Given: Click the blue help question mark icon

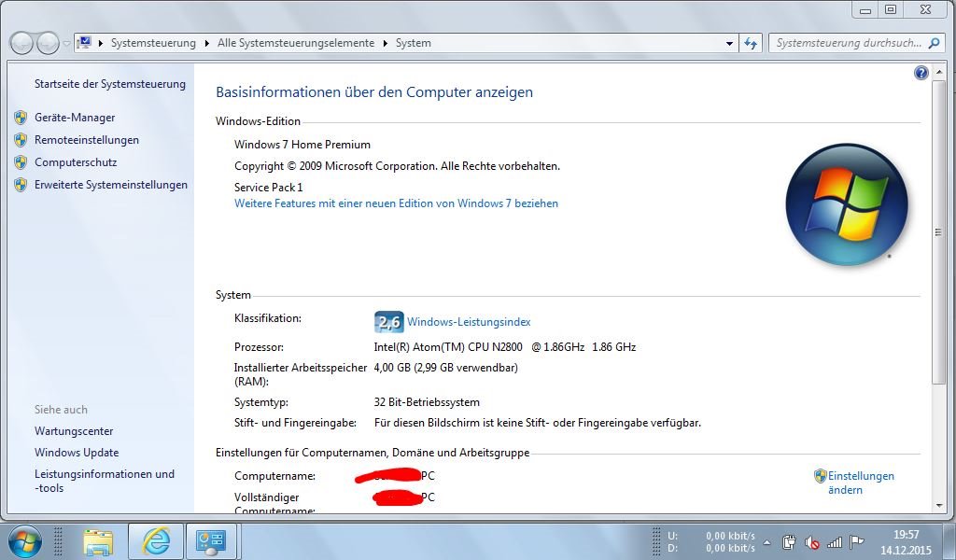Looking at the screenshot, I should point(921,73).
